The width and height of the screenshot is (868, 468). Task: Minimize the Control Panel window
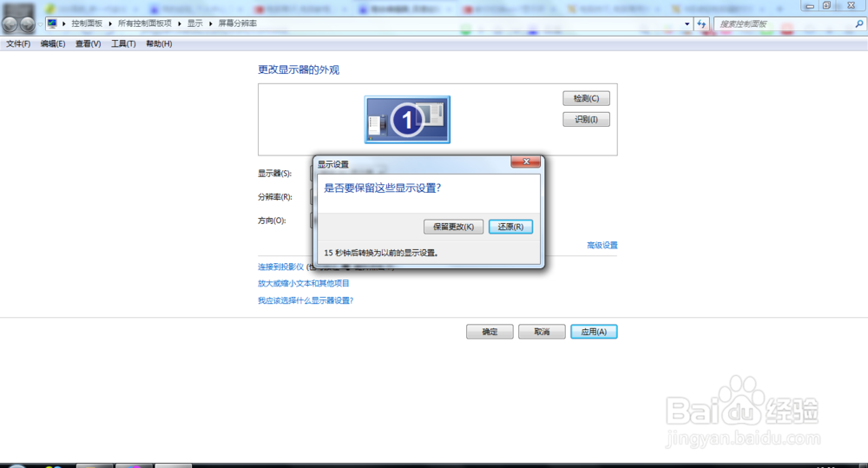810,5
